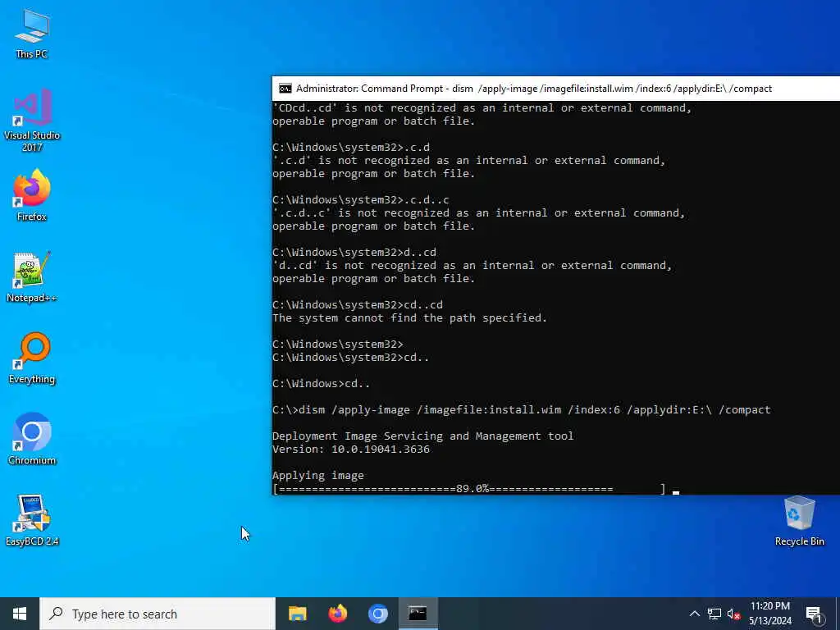
Task: Click the 'C:\Windows>cd..' line
Action: click(x=321, y=384)
